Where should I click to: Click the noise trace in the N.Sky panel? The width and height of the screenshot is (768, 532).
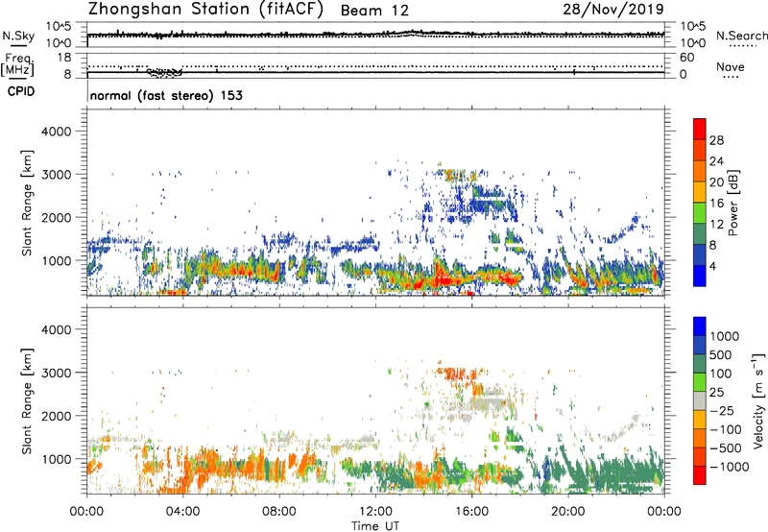coord(375,35)
